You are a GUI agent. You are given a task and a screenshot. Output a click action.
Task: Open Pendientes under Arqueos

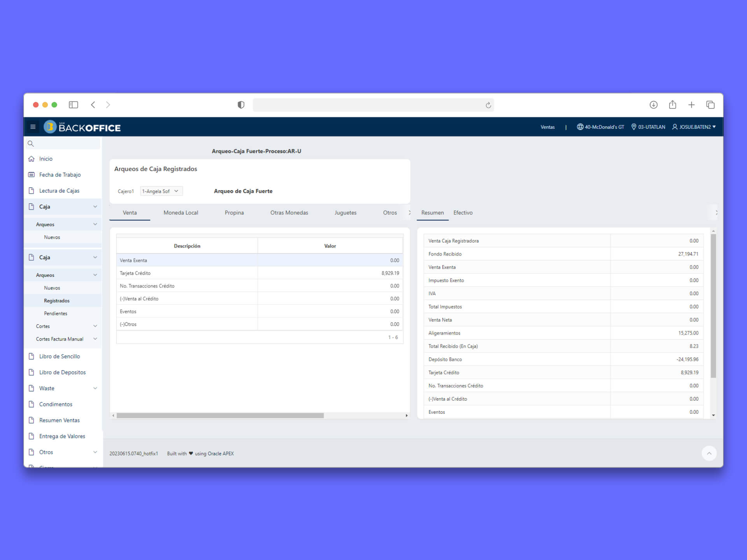point(56,313)
